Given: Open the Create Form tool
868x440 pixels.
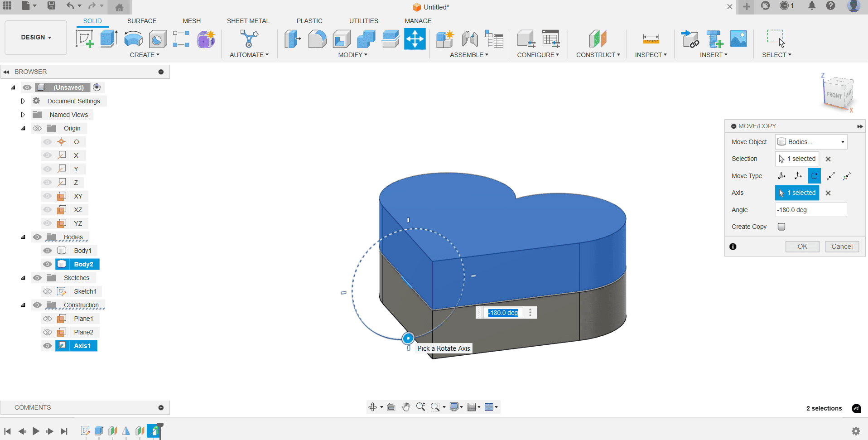Looking at the screenshot, I should click(x=206, y=39).
